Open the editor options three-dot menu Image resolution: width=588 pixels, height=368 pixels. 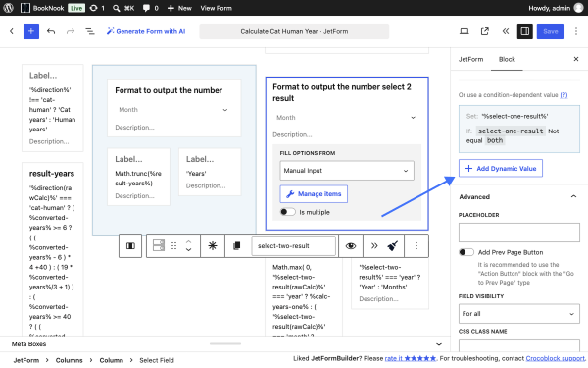tap(576, 31)
